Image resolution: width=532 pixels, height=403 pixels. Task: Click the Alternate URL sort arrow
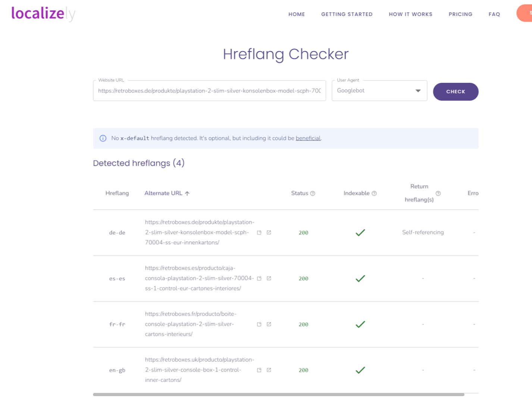point(187,193)
